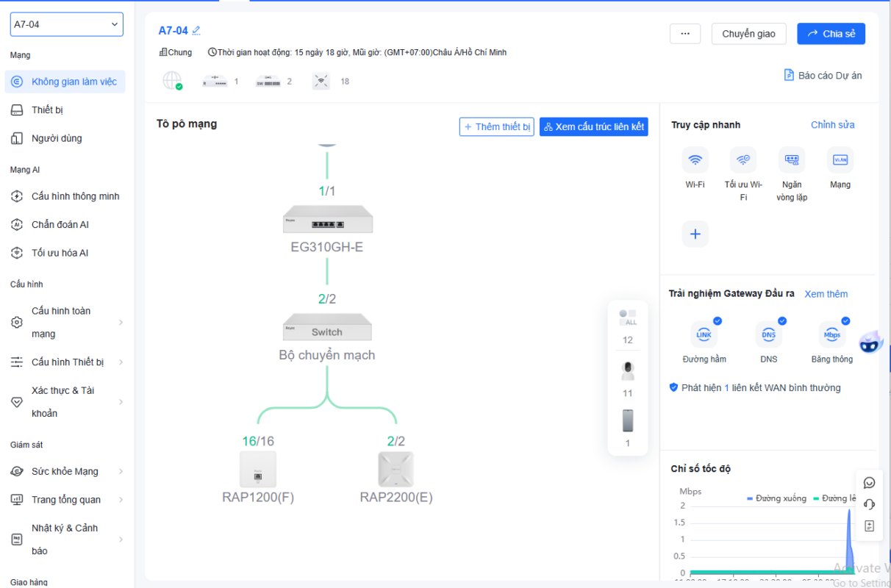891x588 pixels.
Task: Filter topology by ALL clients icon
Action: point(628,318)
